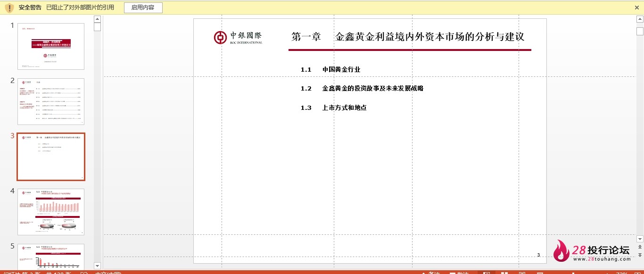Click the thumbnail pane scrollbar handle
Viewport: 644px width, 274px height.
pos(98,27)
